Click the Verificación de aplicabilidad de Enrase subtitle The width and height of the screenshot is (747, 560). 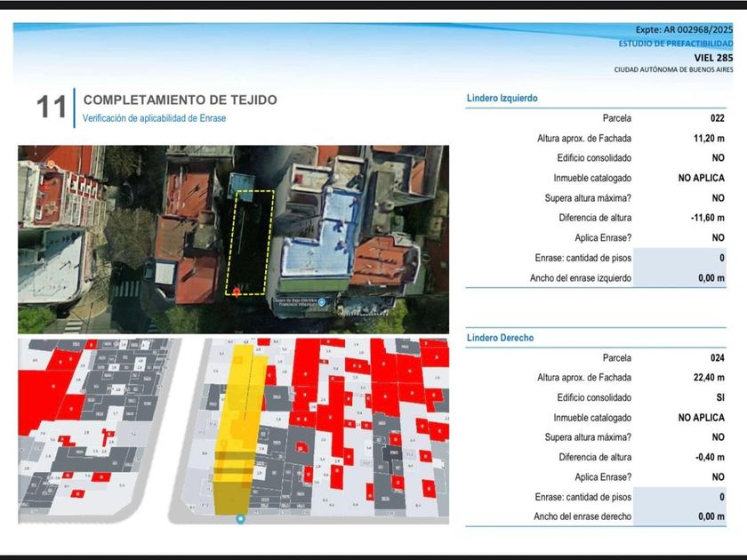pyautogui.click(x=154, y=118)
